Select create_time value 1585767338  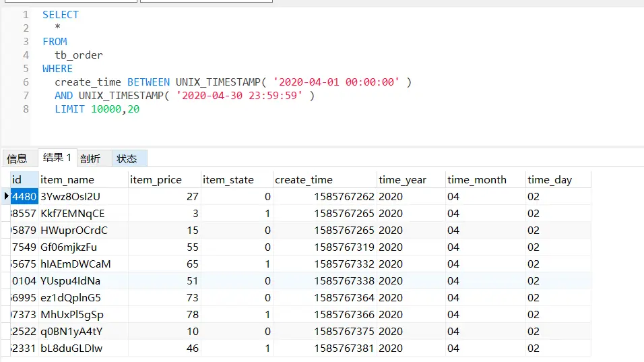coord(325,281)
